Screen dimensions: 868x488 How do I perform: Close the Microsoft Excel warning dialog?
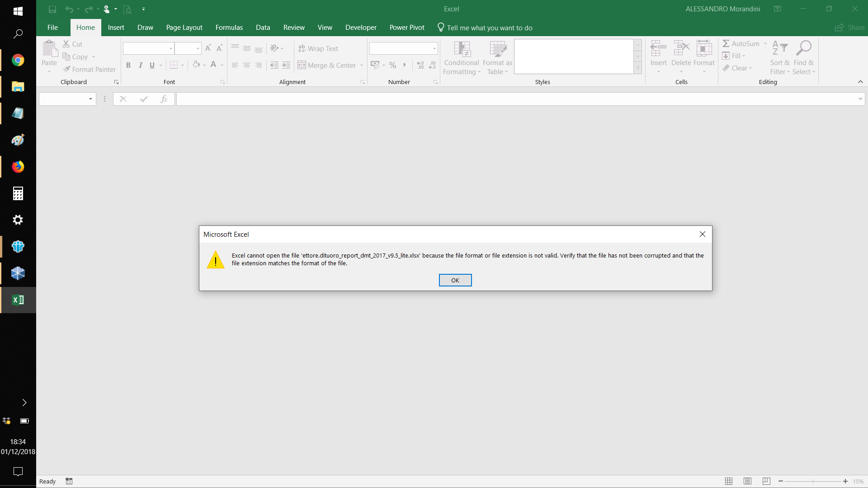pyautogui.click(x=702, y=234)
